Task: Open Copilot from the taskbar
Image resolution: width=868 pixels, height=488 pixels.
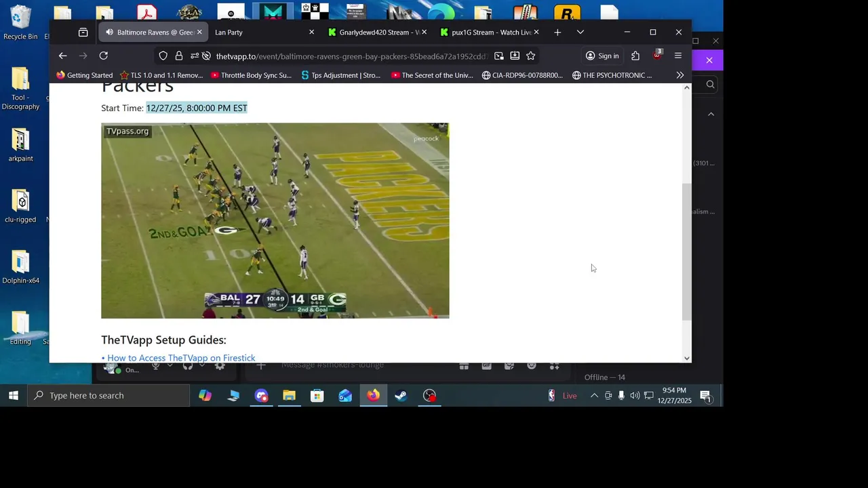Action: (x=205, y=396)
